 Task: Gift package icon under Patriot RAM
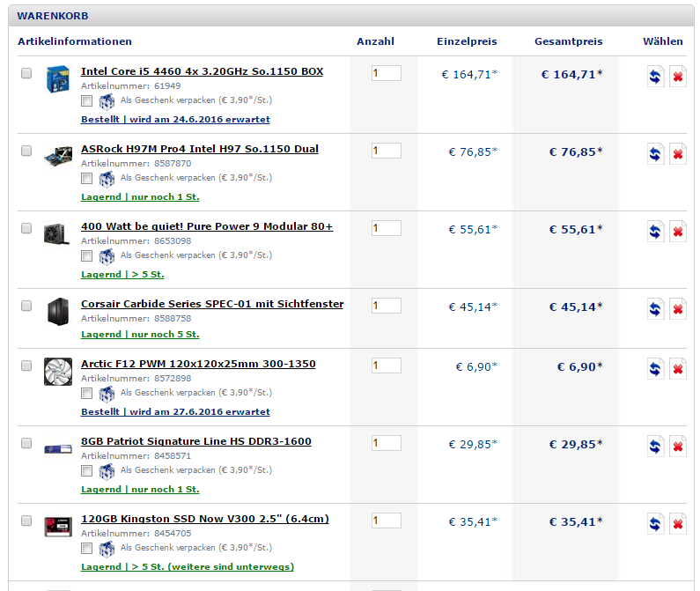click(107, 471)
